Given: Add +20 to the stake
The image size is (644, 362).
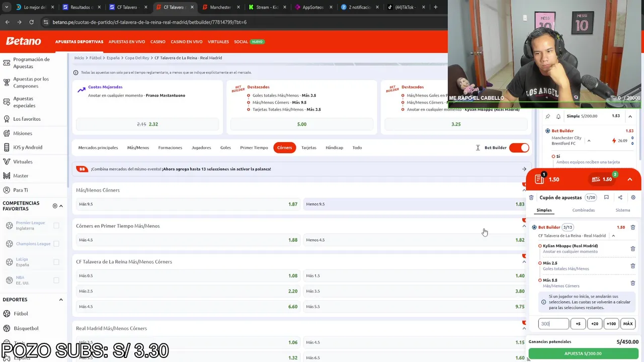Looking at the screenshot, I should (595, 324).
